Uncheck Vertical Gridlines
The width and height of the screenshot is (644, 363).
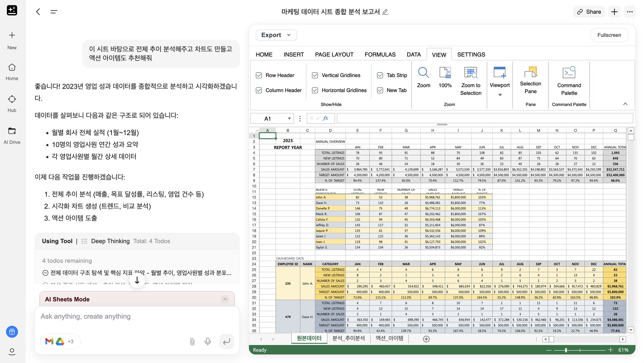click(315, 75)
